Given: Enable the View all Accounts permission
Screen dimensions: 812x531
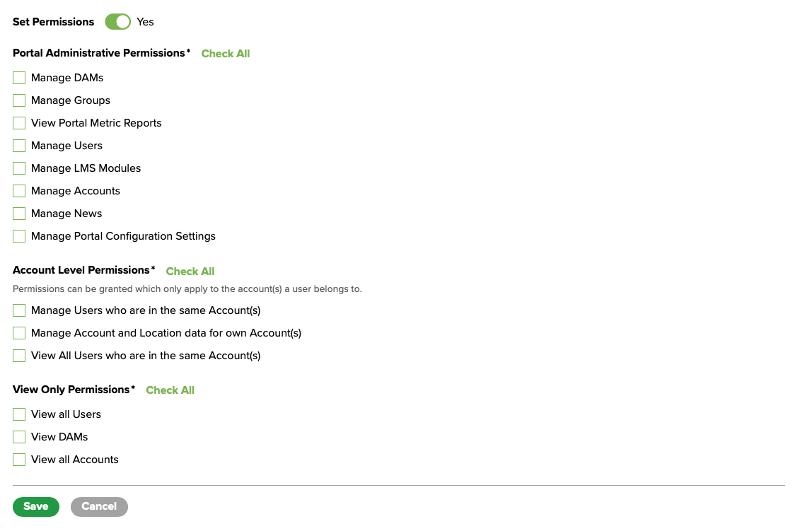Looking at the screenshot, I should point(19,460).
